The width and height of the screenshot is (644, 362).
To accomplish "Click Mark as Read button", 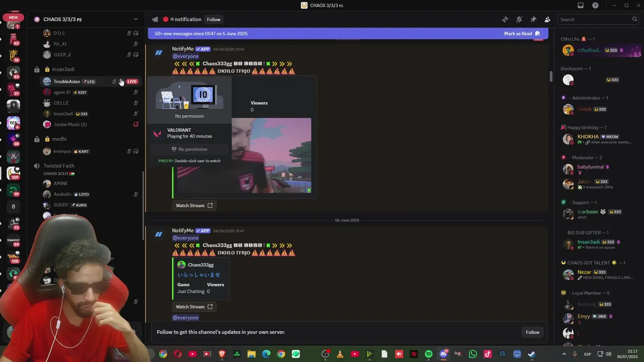I will tap(522, 34).
